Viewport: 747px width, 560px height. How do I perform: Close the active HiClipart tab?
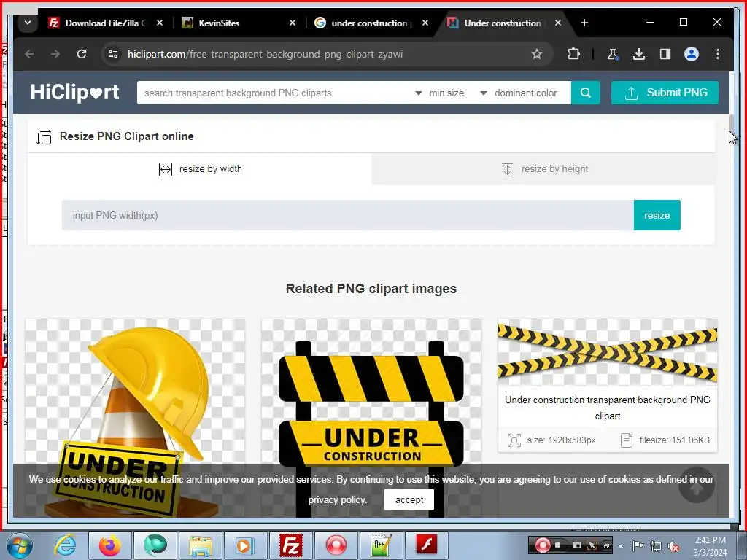click(558, 23)
